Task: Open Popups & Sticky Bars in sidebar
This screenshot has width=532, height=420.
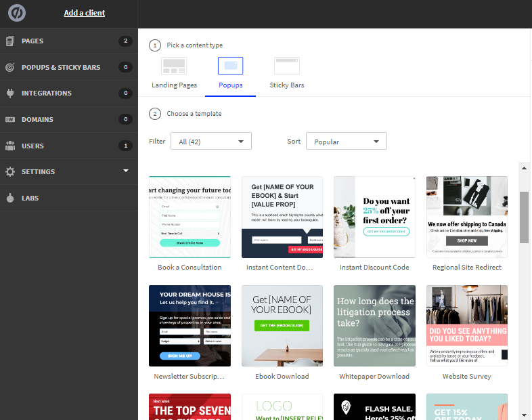Action: pyautogui.click(x=69, y=67)
